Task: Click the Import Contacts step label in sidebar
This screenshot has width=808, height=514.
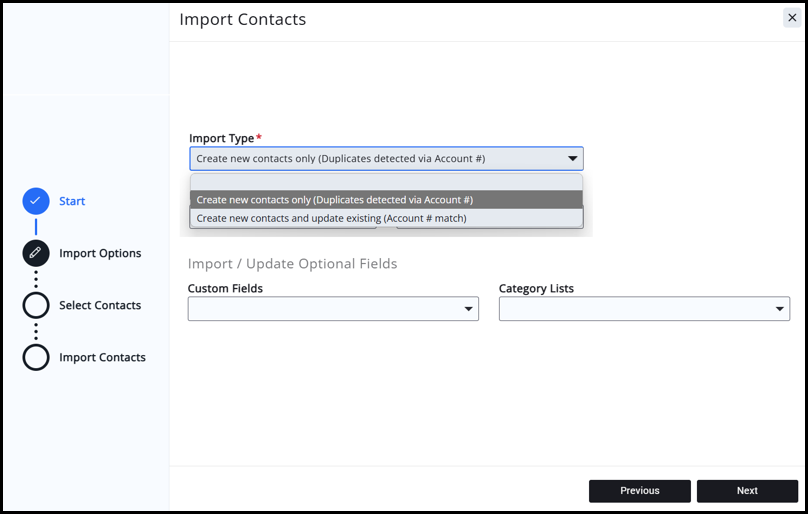Action: 102,357
